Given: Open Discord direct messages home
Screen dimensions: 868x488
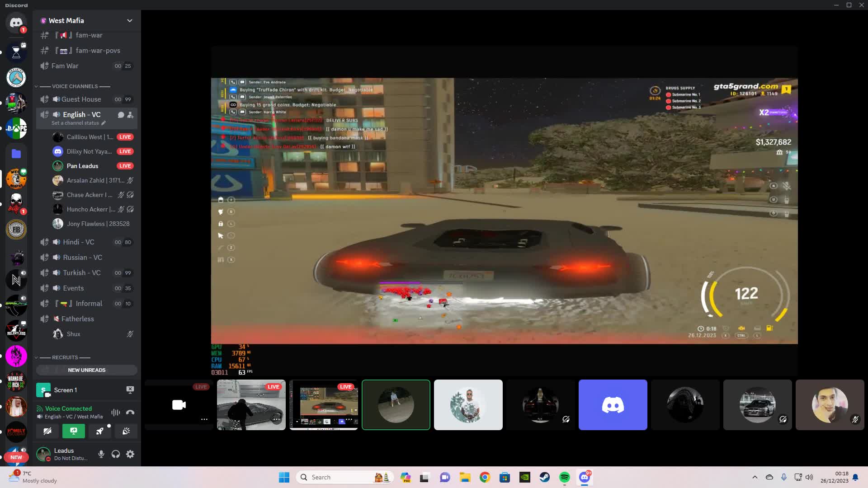Looking at the screenshot, I should (16, 23).
